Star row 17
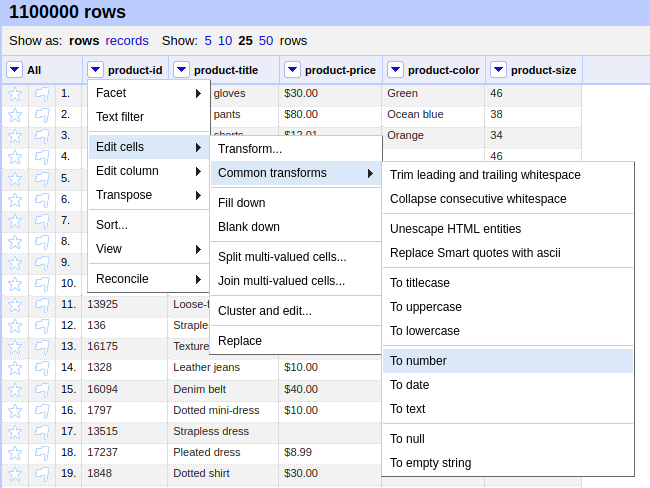The width and height of the screenshot is (650, 488). click(x=15, y=432)
